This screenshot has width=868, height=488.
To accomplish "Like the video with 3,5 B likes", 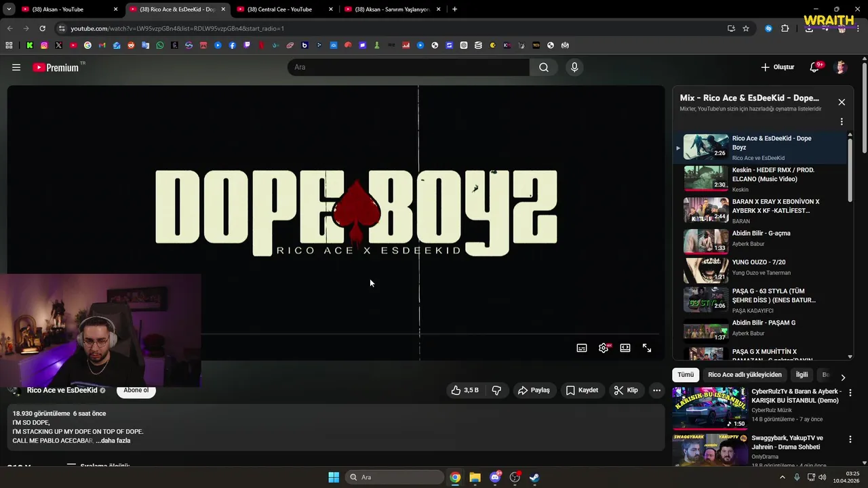I will (465, 390).
